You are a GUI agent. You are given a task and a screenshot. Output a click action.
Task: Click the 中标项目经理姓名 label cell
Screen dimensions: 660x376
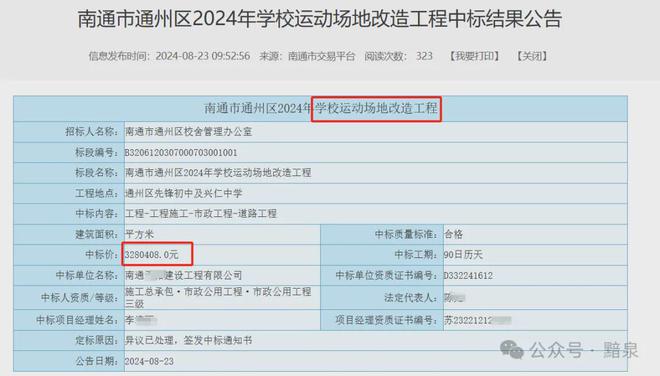click(69, 320)
